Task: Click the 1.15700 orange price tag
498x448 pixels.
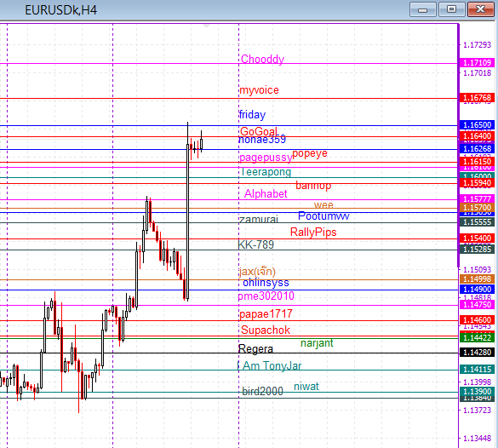Action: (477, 208)
